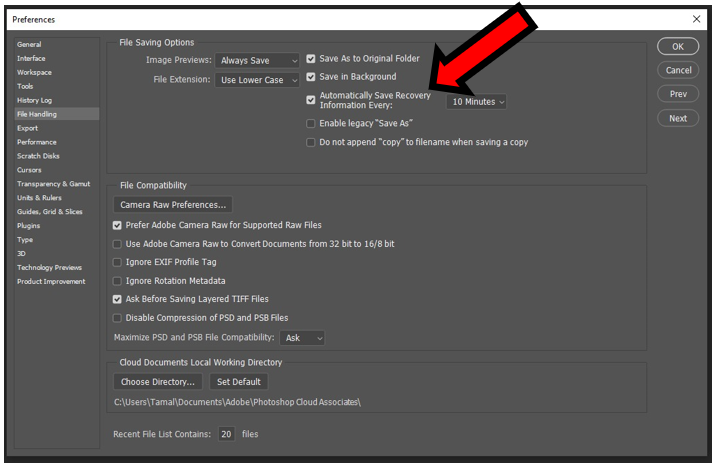Select File Handling category
Screen dimensions: 714x465
[x=56, y=114]
